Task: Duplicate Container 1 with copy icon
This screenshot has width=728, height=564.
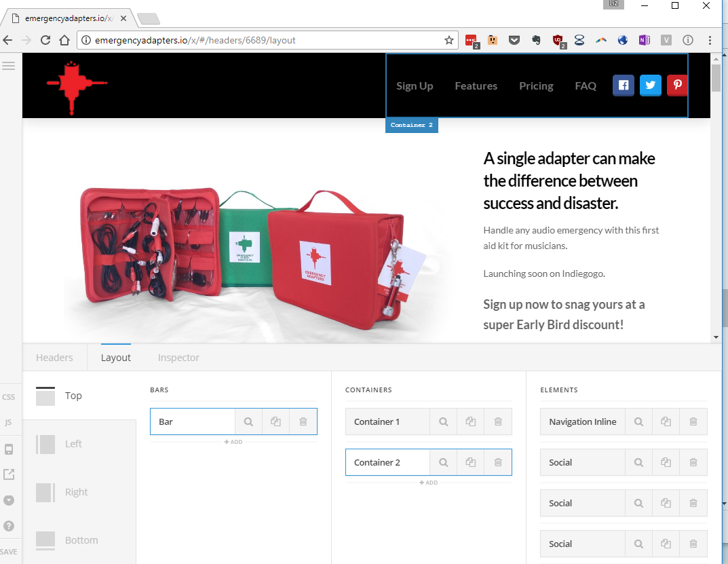Action: 471,422
